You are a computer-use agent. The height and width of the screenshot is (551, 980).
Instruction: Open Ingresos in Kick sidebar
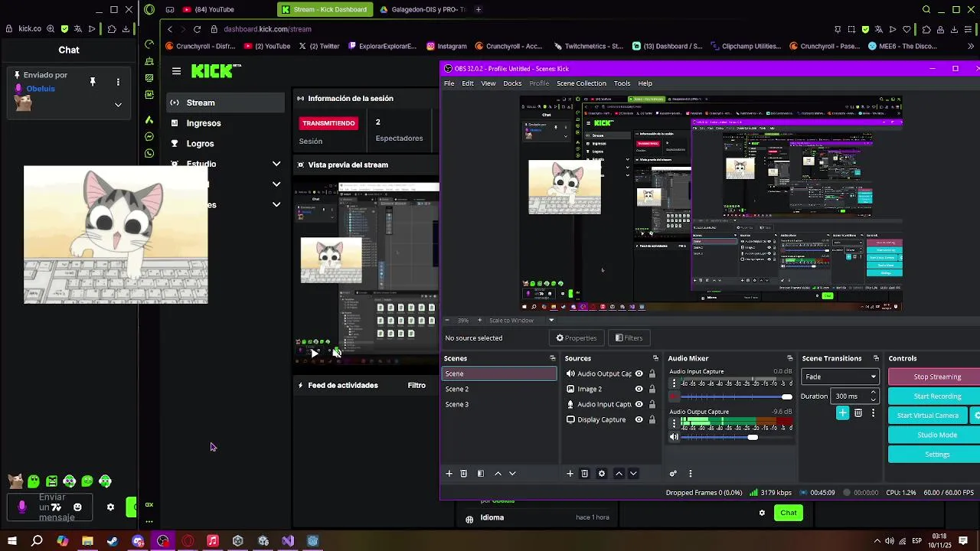[204, 123]
